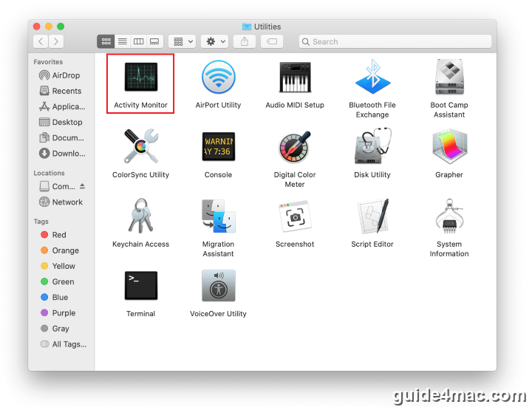Zoom the window with green button
Image resolution: width=532 pixels, height=407 pixels.
(61, 27)
